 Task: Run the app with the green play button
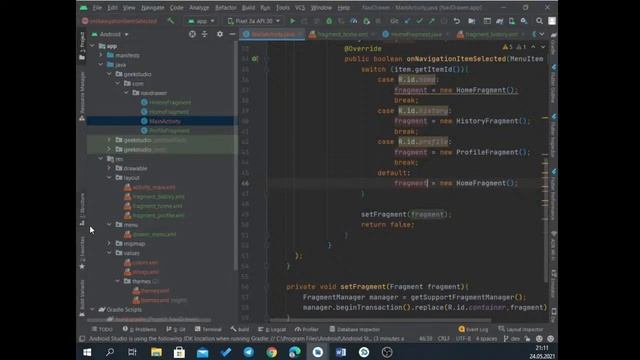pyautogui.click(x=293, y=21)
